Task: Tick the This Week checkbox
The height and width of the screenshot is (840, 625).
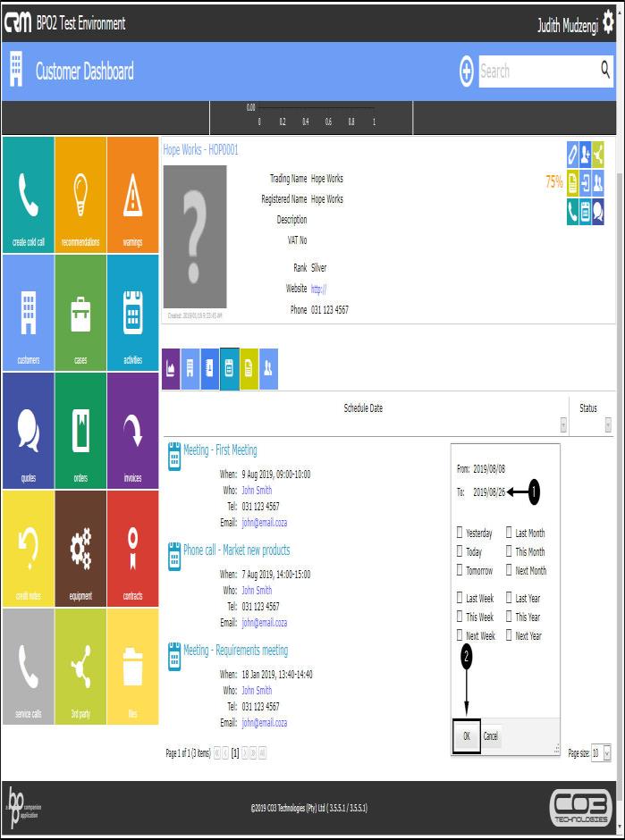Action: point(460,616)
